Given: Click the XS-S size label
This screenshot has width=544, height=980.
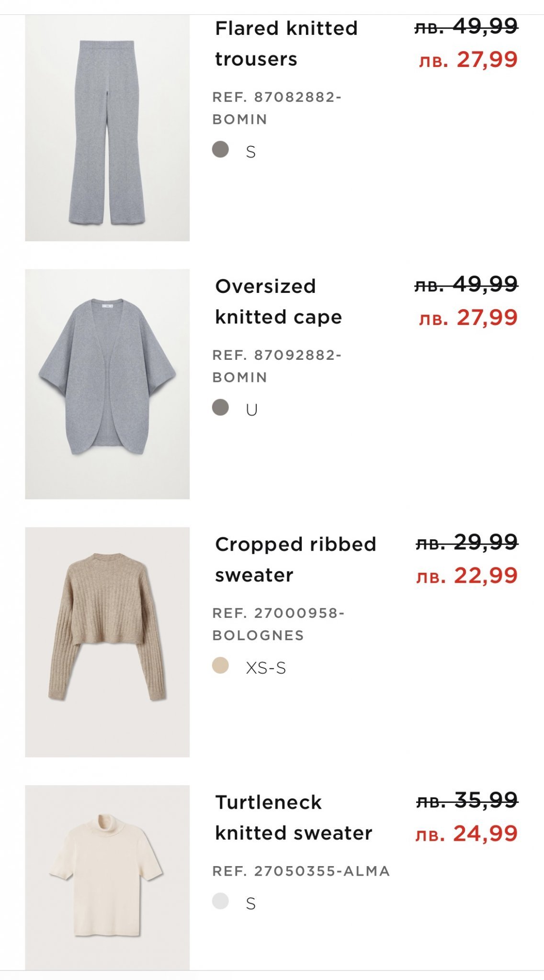Looking at the screenshot, I should pos(266,668).
